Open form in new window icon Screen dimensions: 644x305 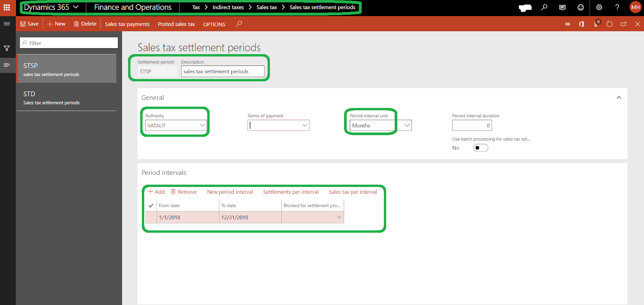[623, 24]
